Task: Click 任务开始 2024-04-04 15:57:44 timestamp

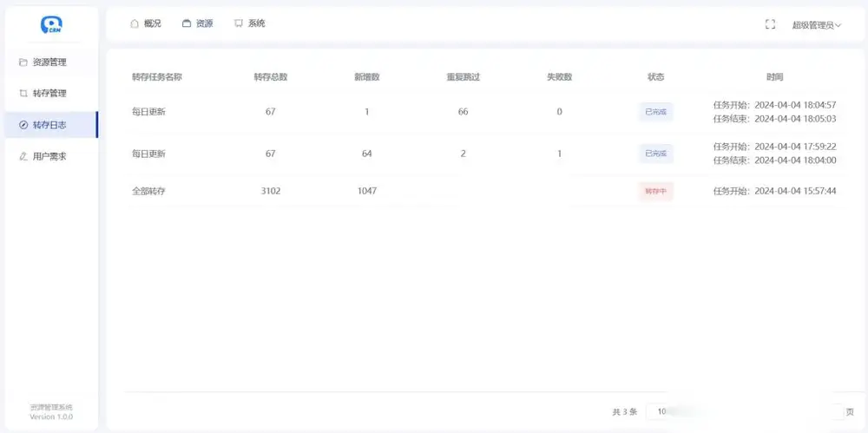Action: point(775,191)
